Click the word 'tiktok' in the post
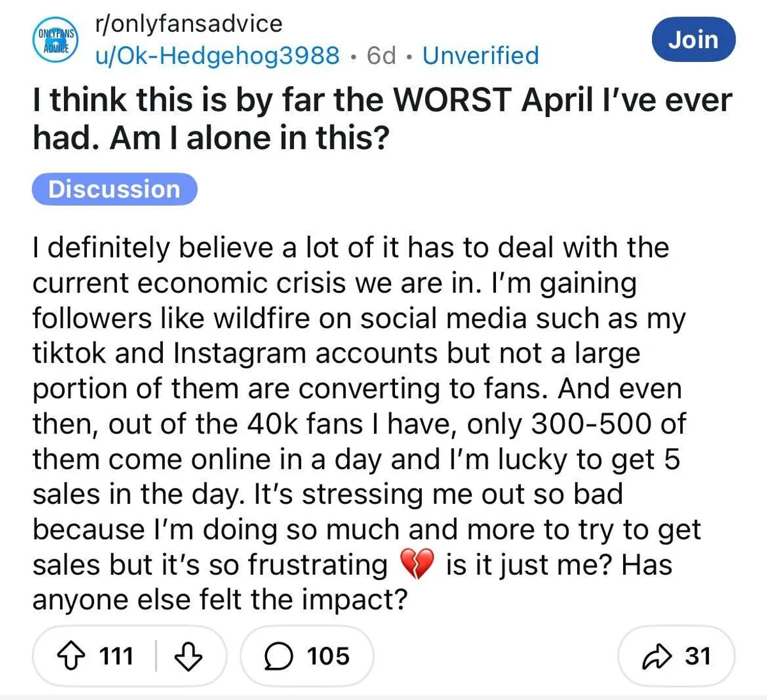The width and height of the screenshot is (767, 700). point(70,354)
